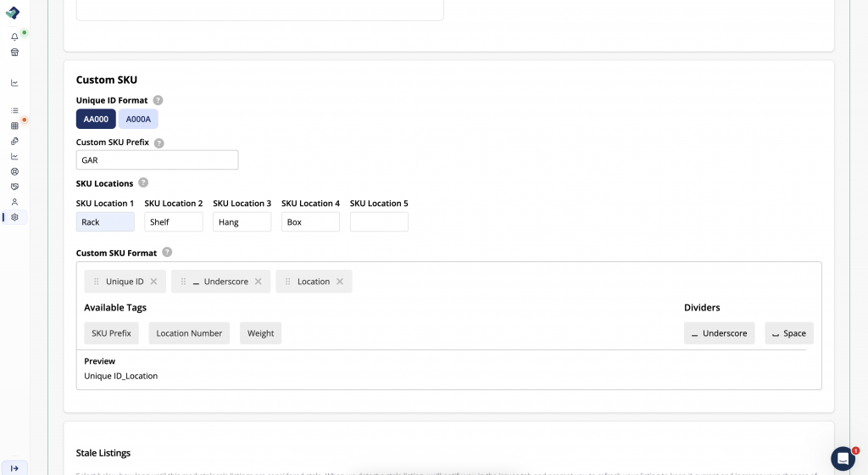Viewport: 868px width, 475px height.
Task: Click the empty SKU Location 5 field
Action: (379, 222)
